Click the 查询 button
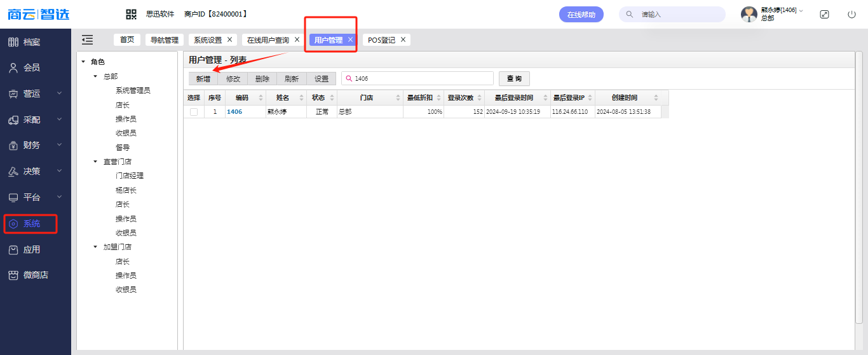This screenshot has width=868, height=355. (x=514, y=78)
